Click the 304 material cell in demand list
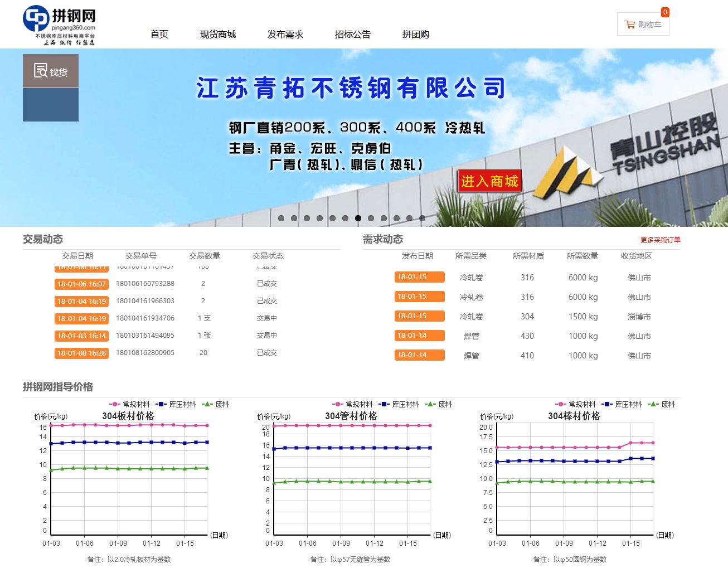This screenshot has width=728, height=568. [527, 317]
